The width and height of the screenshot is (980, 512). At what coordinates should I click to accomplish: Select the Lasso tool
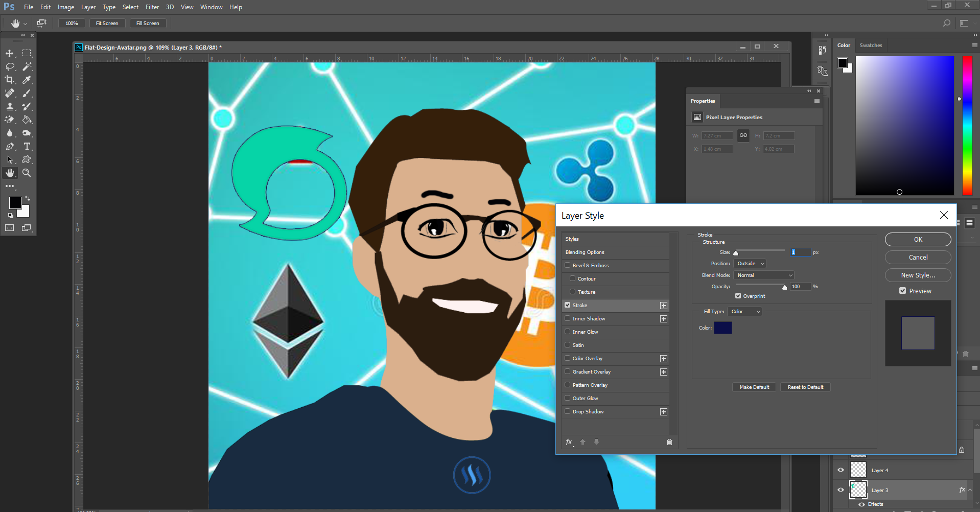point(10,66)
